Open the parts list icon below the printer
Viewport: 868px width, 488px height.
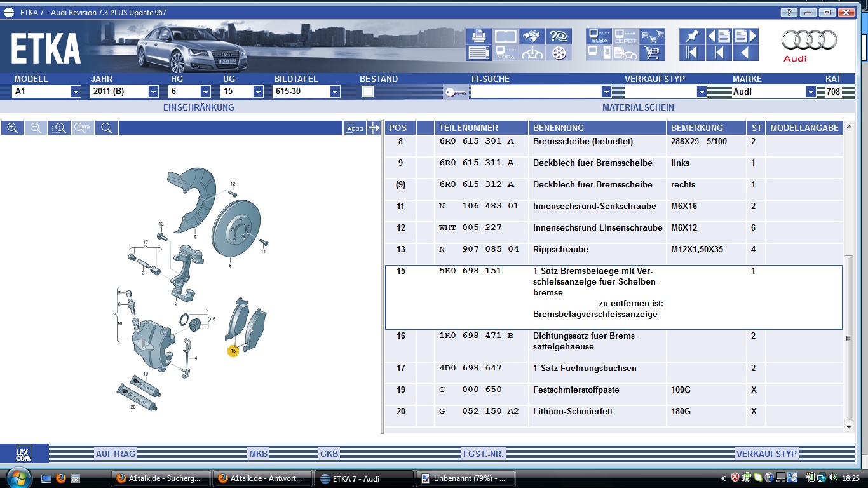479,53
